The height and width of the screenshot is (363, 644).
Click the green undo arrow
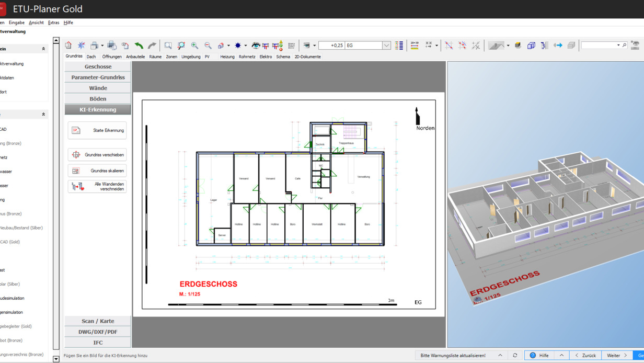click(x=139, y=46)
